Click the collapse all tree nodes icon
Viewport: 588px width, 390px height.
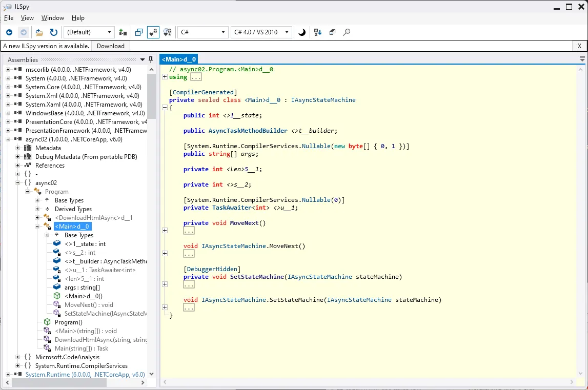pyautogui.click(x=332, y=32)
